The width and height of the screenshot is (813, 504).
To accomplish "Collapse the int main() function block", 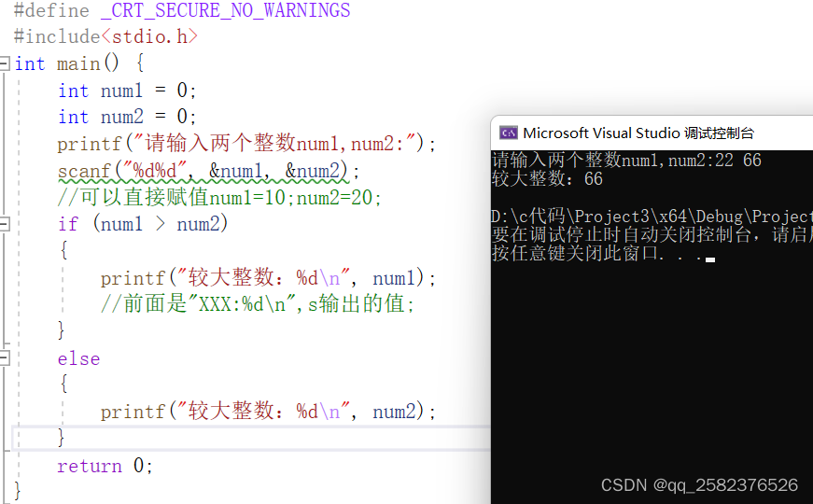I will (x=4, y=63).
